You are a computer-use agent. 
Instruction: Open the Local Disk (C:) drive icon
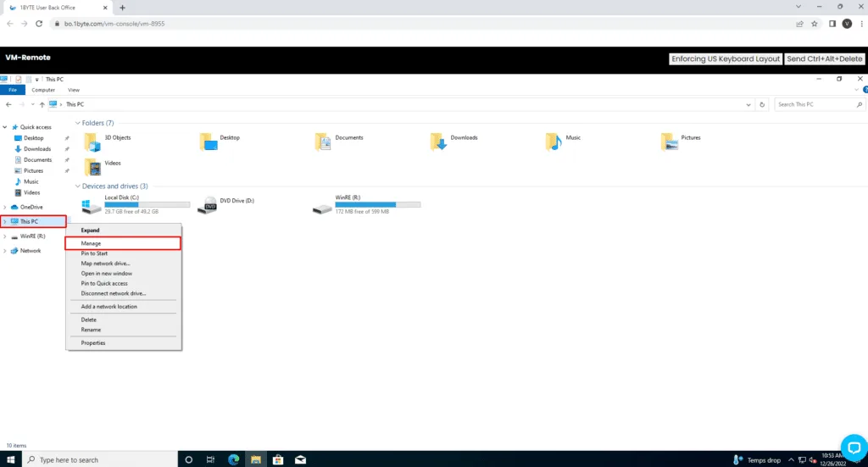91,205
